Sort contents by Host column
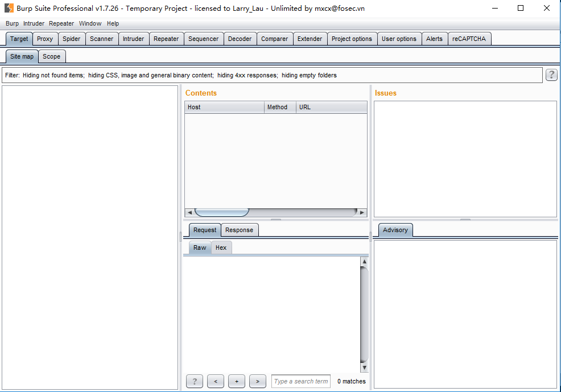 coord(224,108)
